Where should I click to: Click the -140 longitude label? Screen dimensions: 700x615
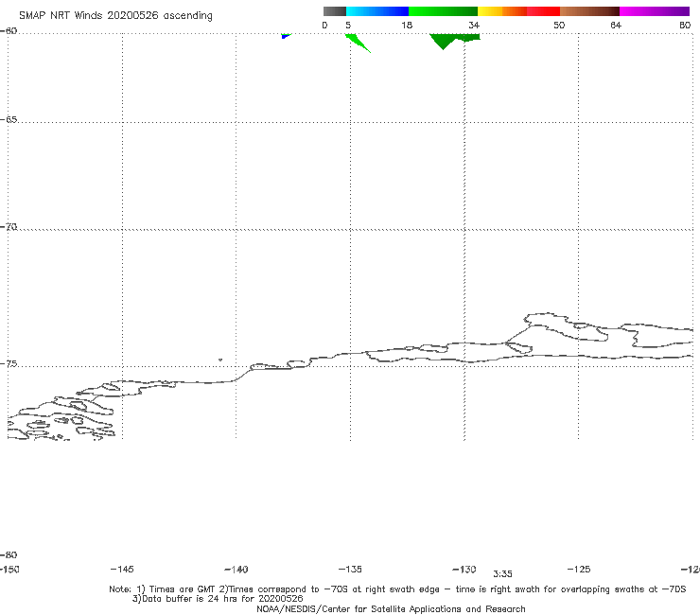[x=236, y=570]
